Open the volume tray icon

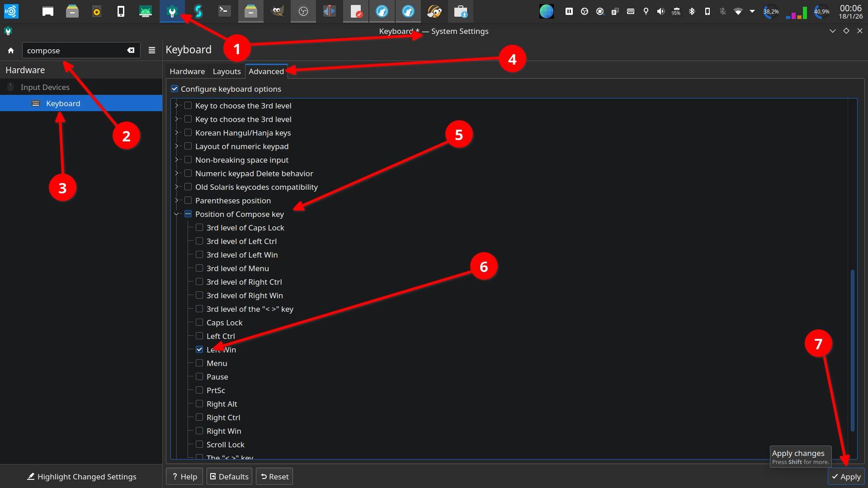pos(660,11)
